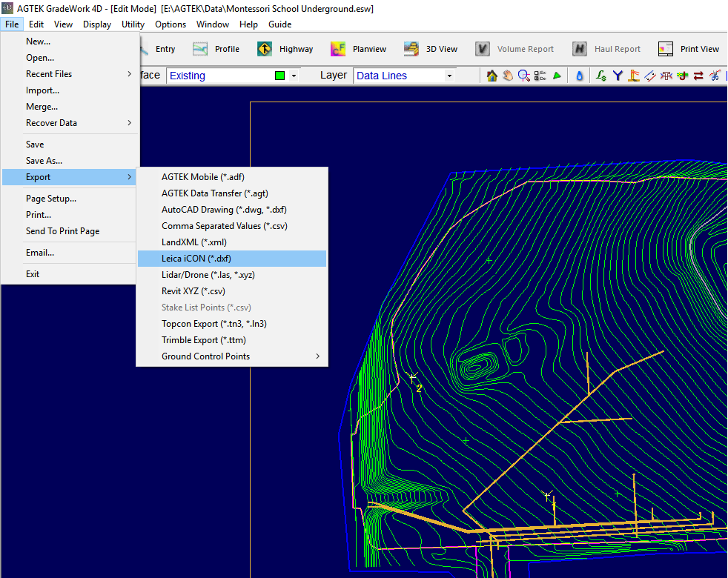
Task: Switch to 3D View mode
Action: tap(431, 49)
